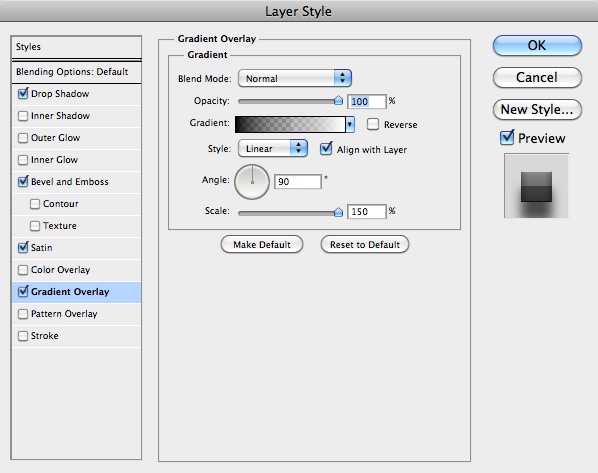
Task: Open the gradient Style dropdown
Action: click(273, 148)
